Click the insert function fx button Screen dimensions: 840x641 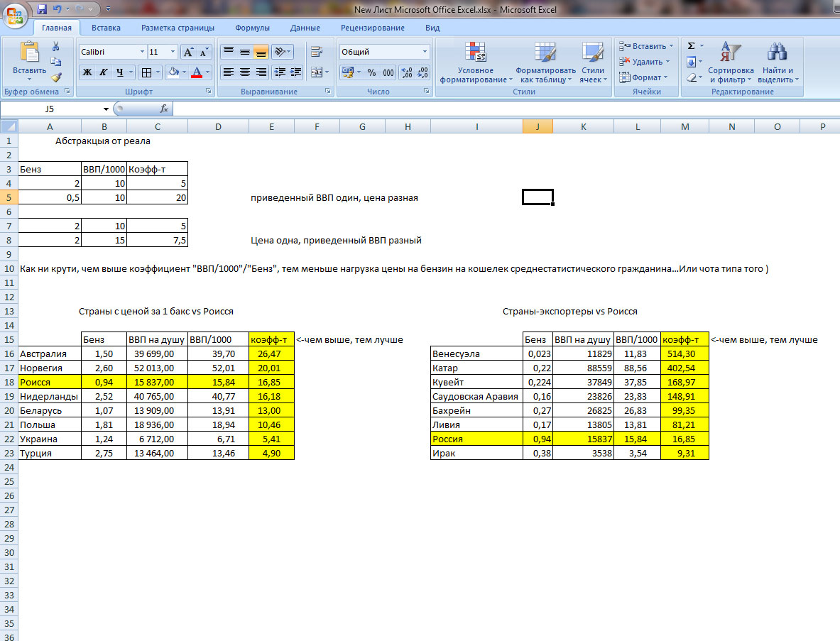tap(164, 109)
